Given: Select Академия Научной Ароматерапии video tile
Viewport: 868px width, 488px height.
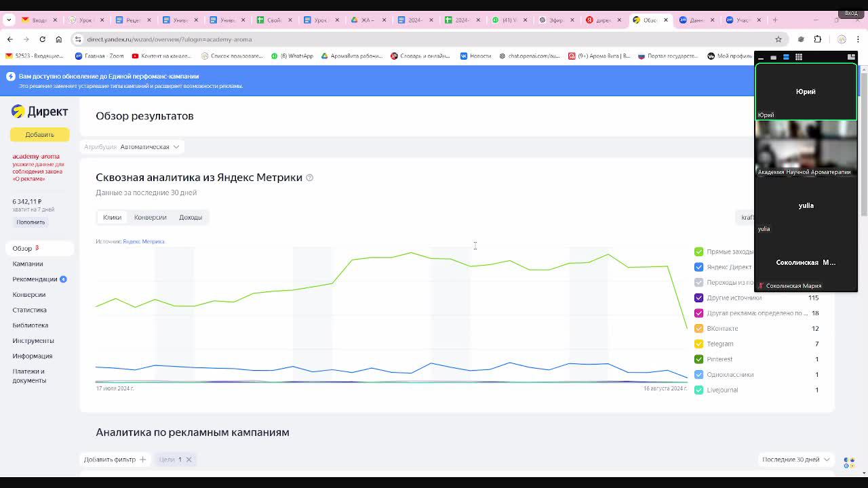Looking at the screenshot, I should point(806,148).
